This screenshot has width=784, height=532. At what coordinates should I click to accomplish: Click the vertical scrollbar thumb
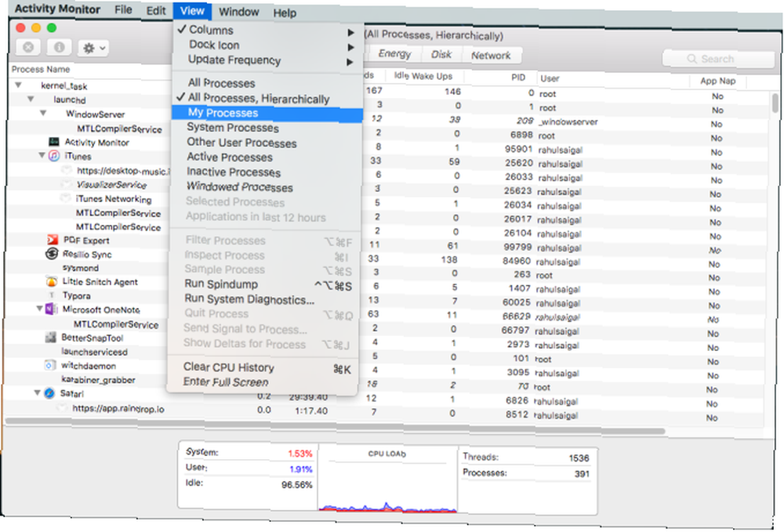[775, 103]
